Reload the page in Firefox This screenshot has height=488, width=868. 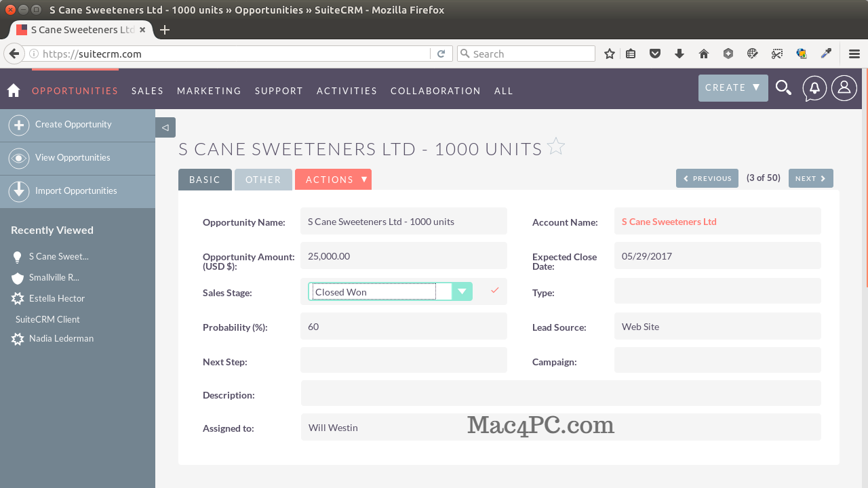(x=441, y=54)
